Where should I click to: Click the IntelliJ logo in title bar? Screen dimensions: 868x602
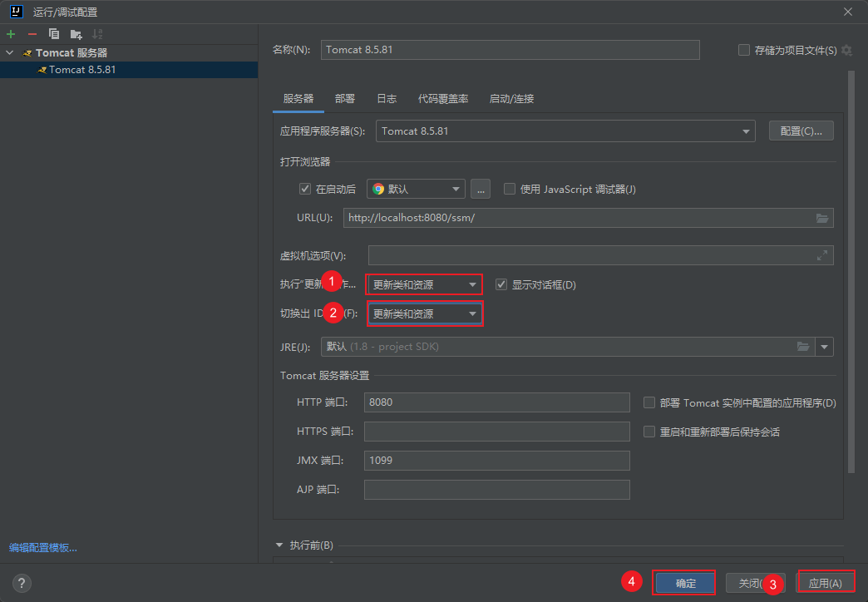coord(16,11)
